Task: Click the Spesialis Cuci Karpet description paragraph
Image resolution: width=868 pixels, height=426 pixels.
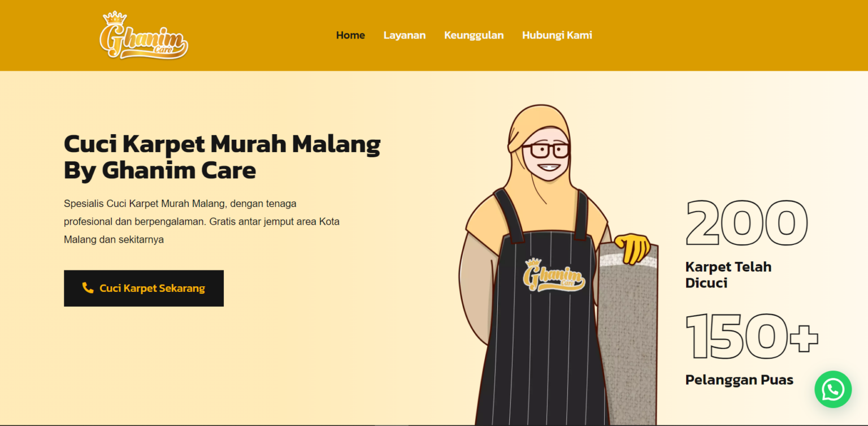Action: click(202, 221)
